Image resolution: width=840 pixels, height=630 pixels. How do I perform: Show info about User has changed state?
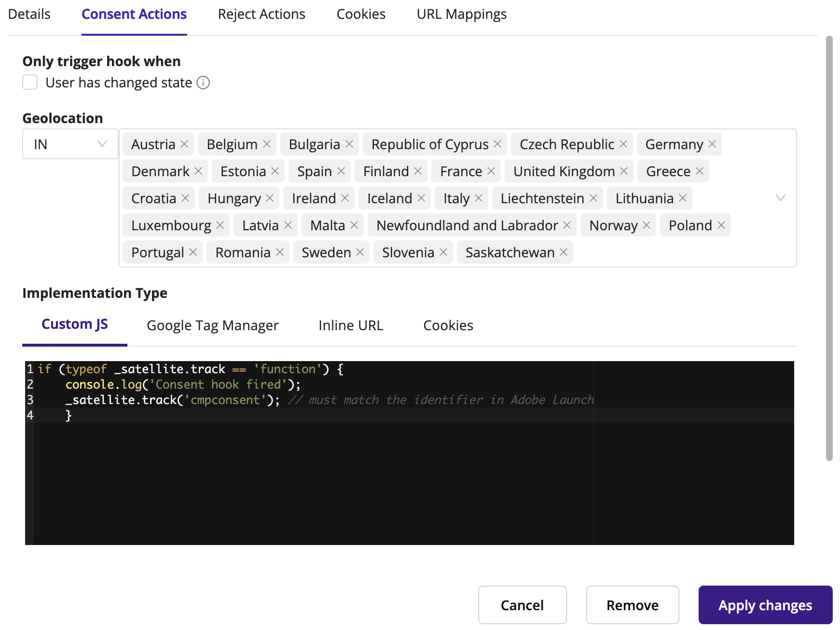[203, 83]
